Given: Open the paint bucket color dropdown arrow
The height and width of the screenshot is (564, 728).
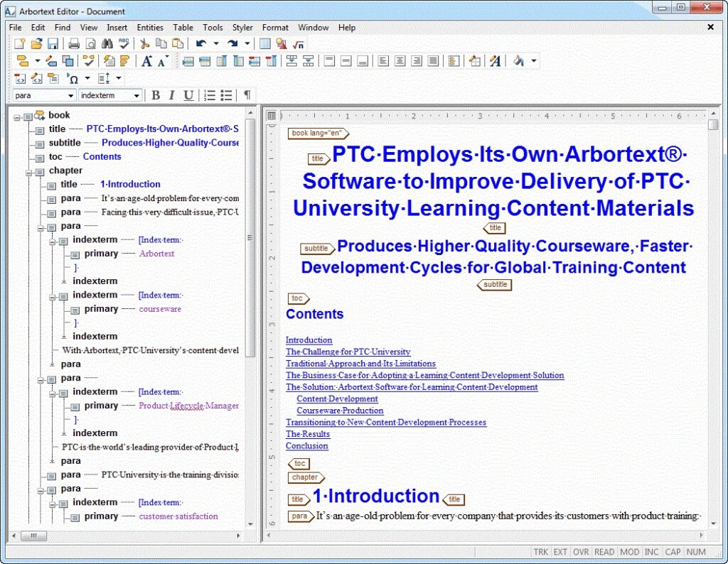Looking at the screenshot, I should tap(534, 61).
